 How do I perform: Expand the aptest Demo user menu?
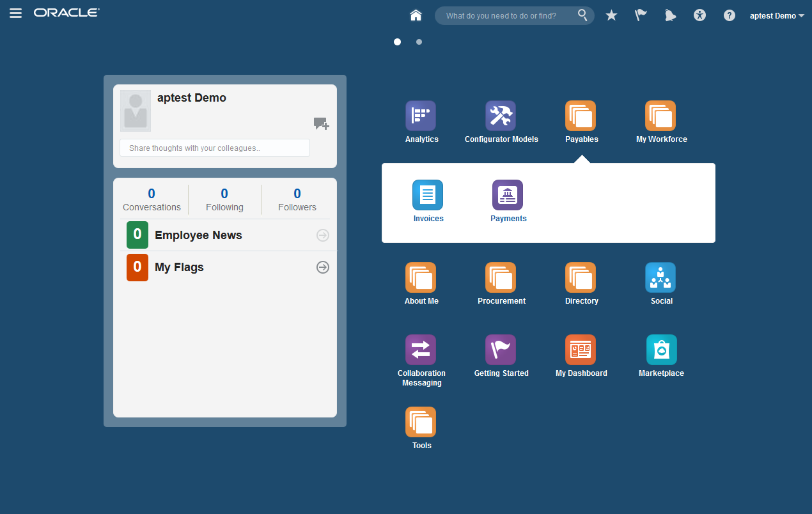[777, 16]
